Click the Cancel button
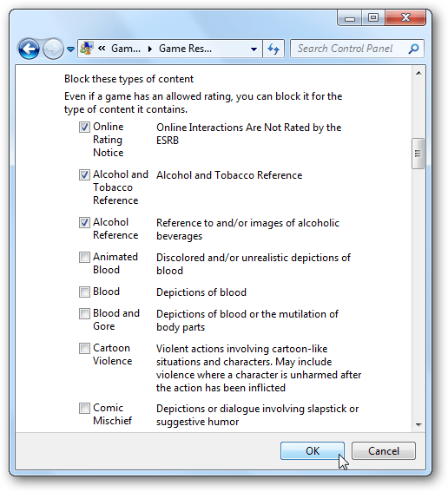448x492 pixels. (x=384, y=451)
